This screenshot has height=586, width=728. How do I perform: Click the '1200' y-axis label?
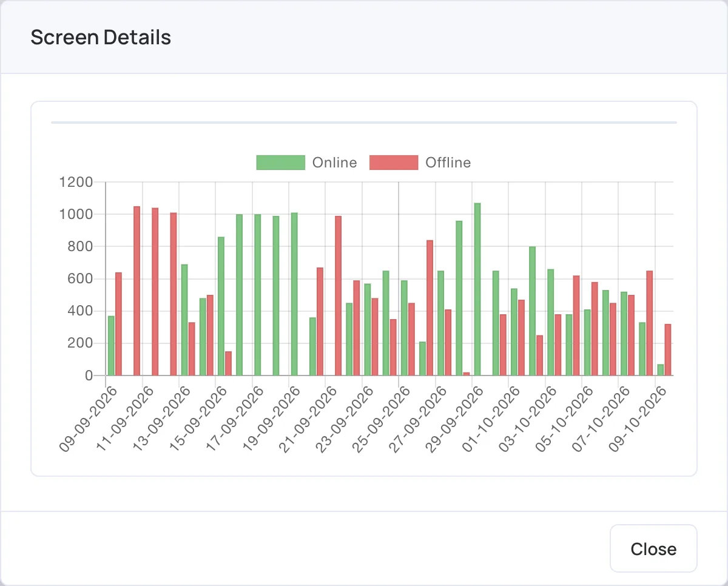pos(75,182)
